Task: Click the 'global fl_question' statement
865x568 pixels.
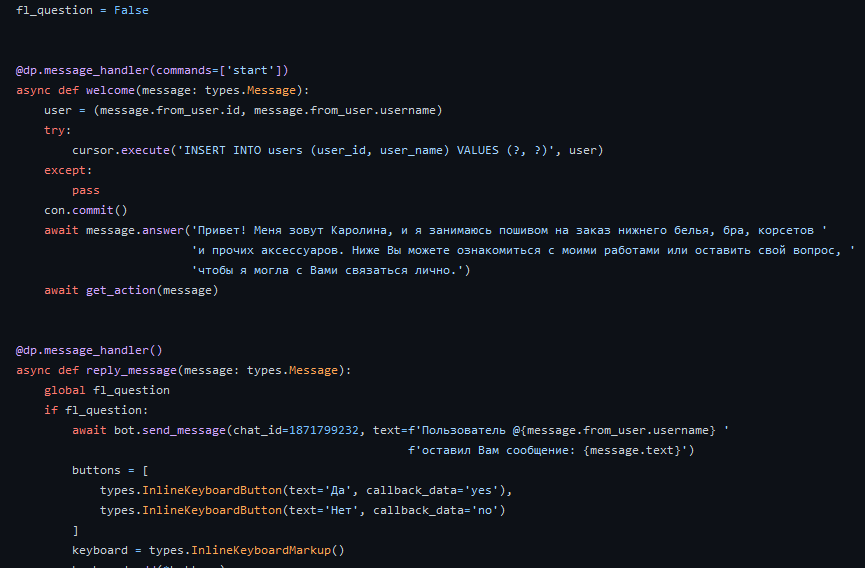Action: (107, 390)
